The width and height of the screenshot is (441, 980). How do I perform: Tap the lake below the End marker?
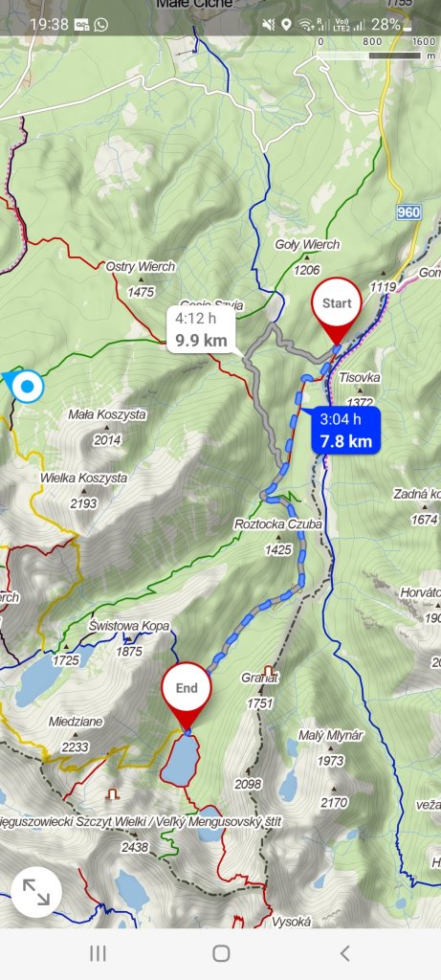click(181, 759)
